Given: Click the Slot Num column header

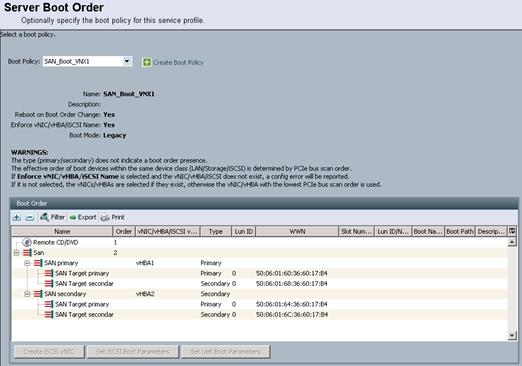Looking at the screenshot, I should point(356,231).
